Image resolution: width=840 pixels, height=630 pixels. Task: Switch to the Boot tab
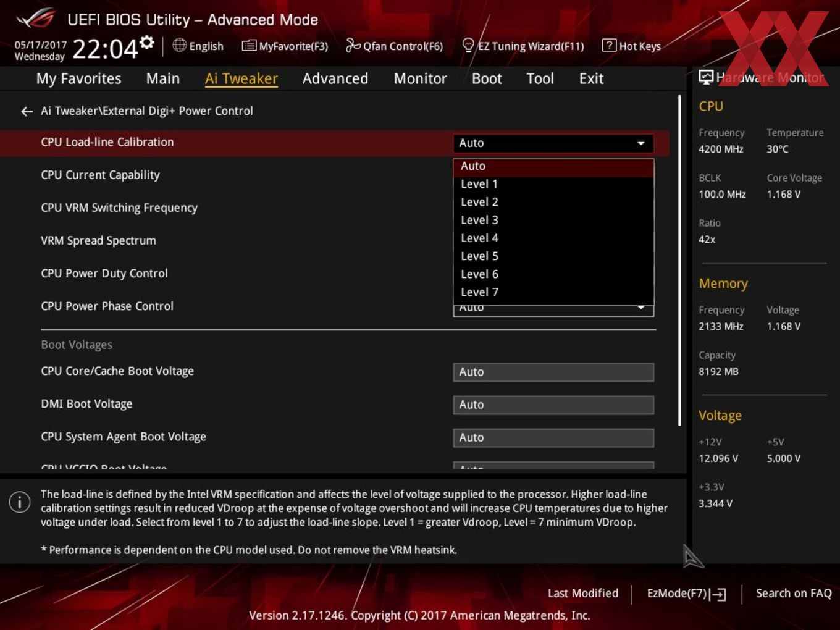click(487, 78)
